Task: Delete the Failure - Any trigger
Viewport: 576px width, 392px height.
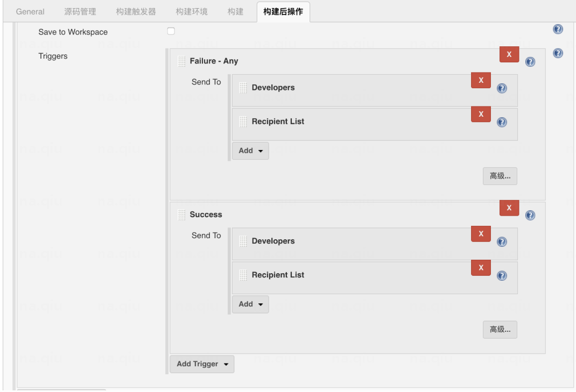Action: point(509,54)
